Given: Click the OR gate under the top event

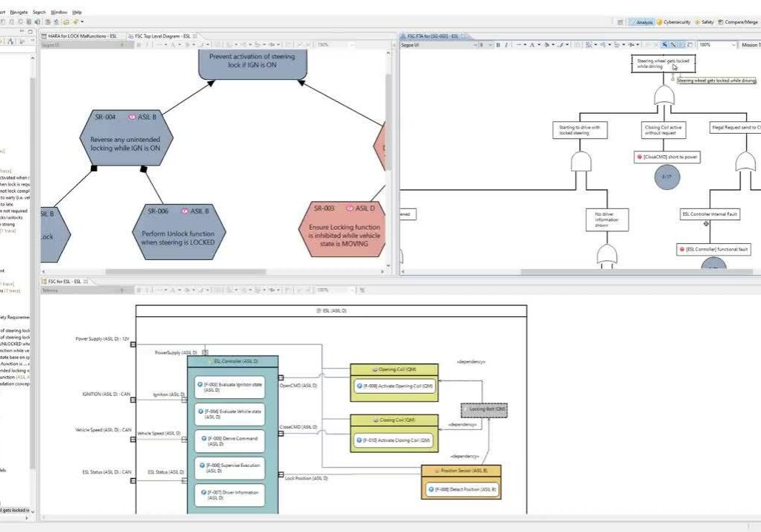Looking at the screenshot, I should click(x=664, y=95).
